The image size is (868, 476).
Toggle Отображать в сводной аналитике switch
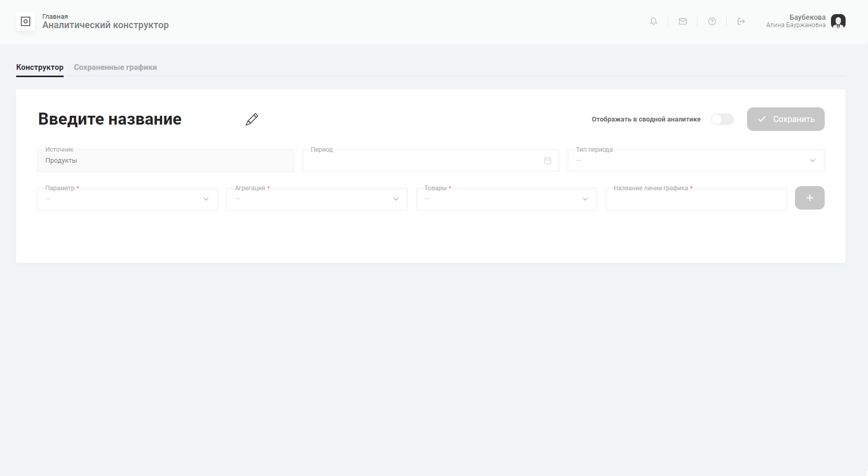click(x=722, y=119)
